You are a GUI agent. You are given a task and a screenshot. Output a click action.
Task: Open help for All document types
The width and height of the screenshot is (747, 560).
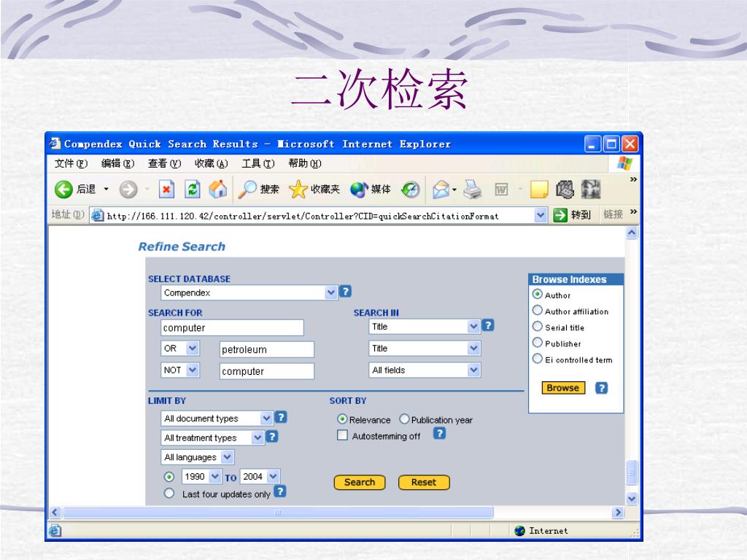tap(281, 418)
